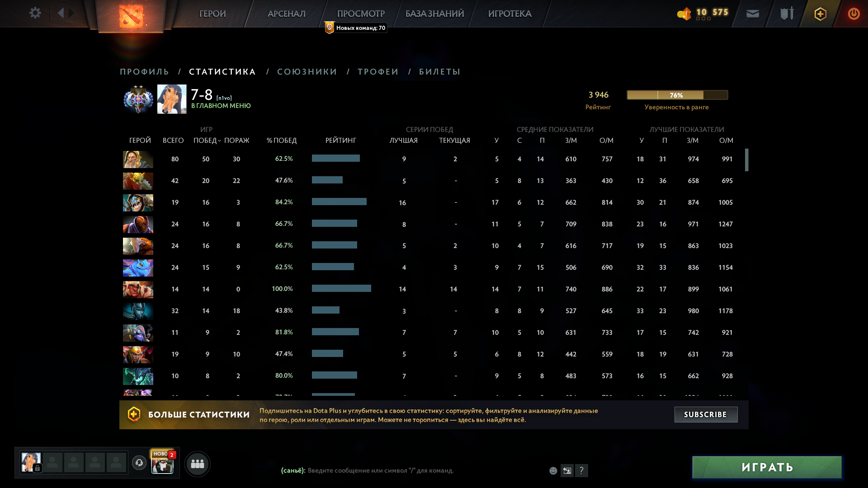Open armory shield and sword icon

[x=787, y=14]
